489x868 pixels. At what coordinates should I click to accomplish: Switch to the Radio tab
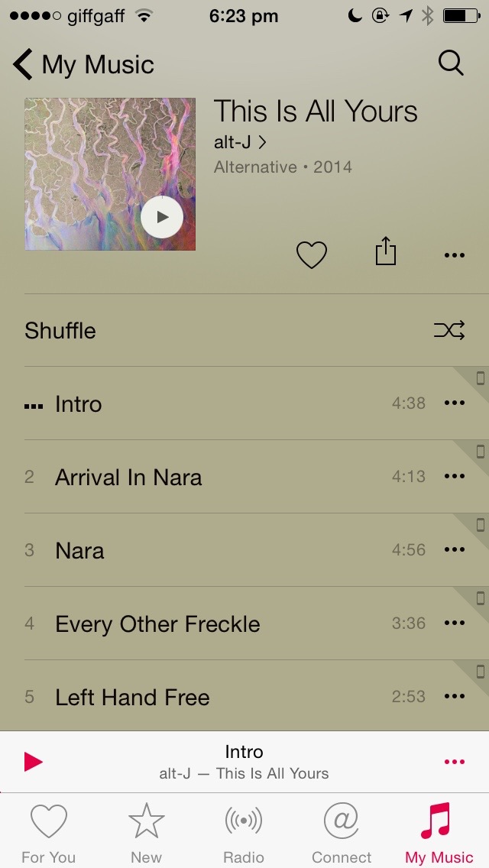[x=244, y=833]
